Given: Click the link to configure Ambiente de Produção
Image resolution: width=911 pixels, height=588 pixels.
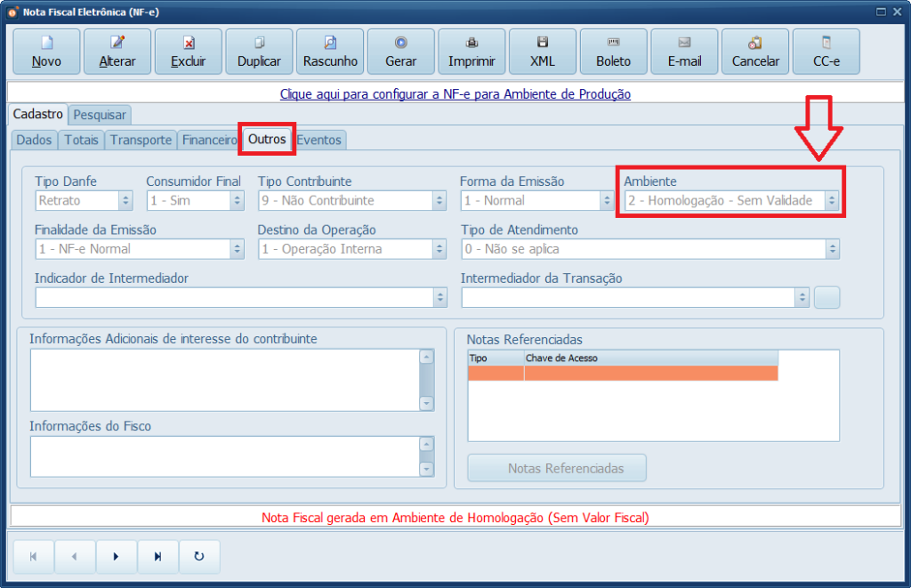Looking at the screenshot, I should 455,94.
